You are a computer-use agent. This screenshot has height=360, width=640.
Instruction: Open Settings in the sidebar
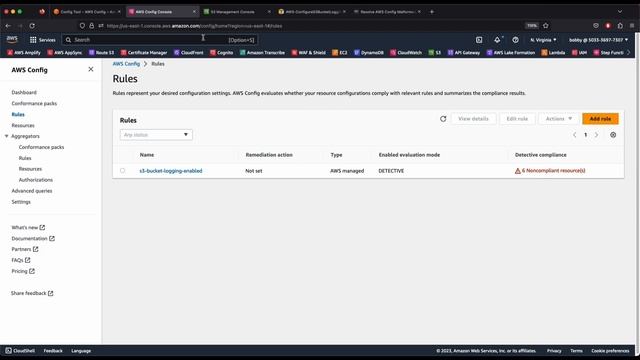21,202
